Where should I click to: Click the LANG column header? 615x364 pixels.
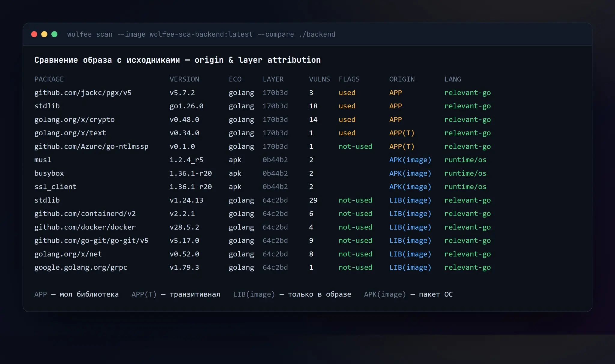coord(453,79)
